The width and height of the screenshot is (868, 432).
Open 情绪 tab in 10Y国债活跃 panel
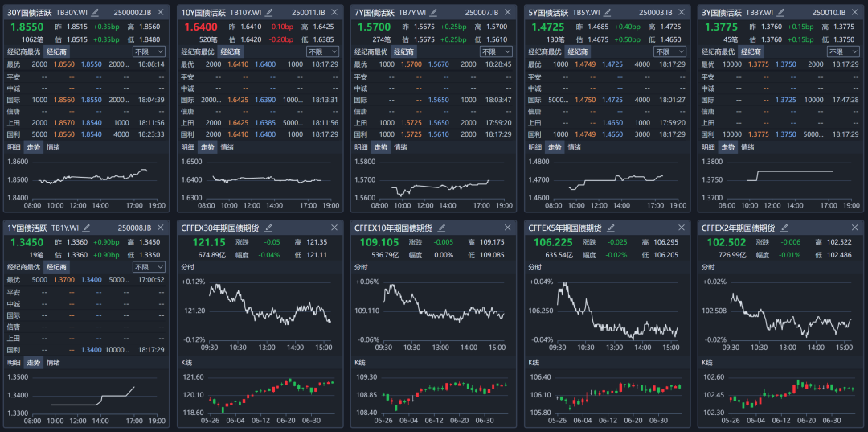pos(227,147)
